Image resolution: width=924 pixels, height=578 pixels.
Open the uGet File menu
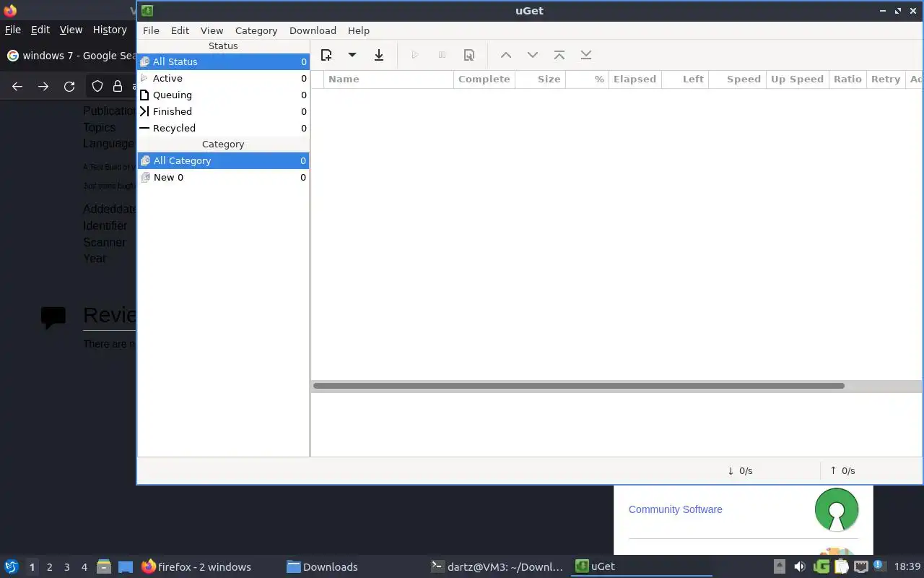pyautogui.click(x=151, y=30)
